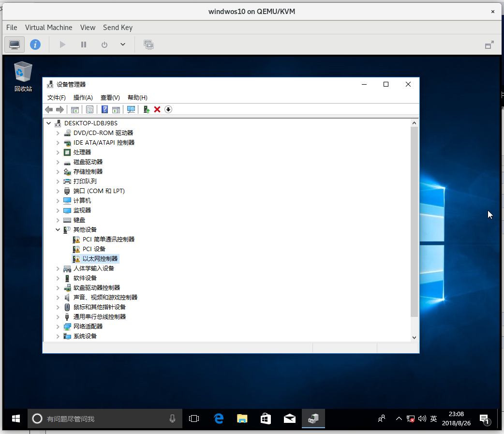Collapse the DESKTOP-LDBJ9BS root node
The height and width of the screenshot is (434, 504).
[x=48, y=123]
